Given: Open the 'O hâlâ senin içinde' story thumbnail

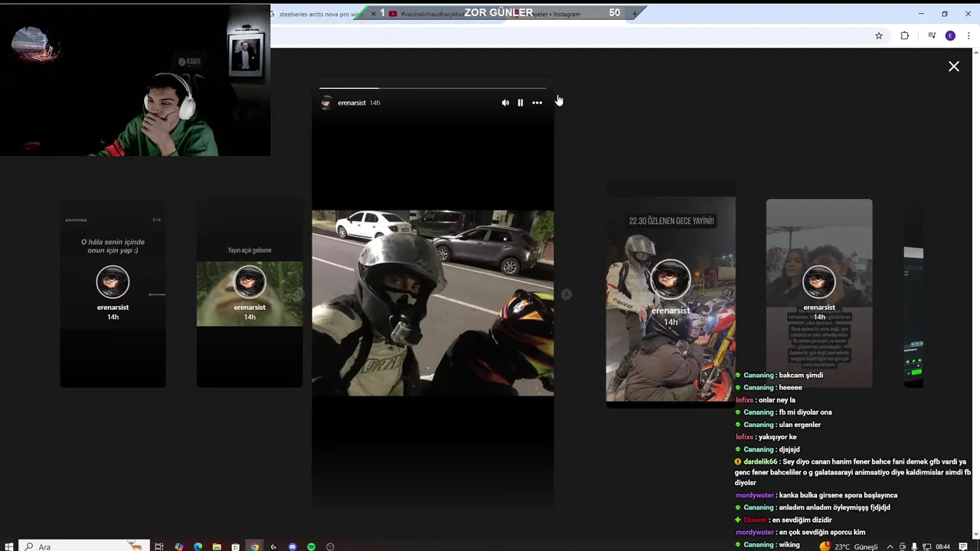Looking at the screenshot, I should 113,295.
